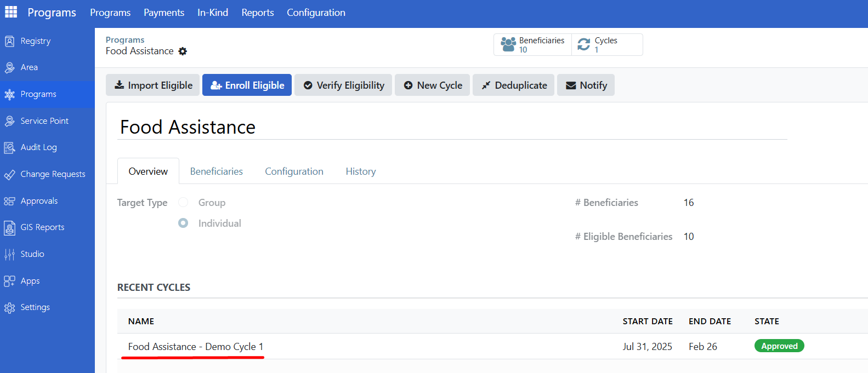This screenshot has width=868, height=373.
Task: Open the Food Assistance - Demo Cycle 1 row
Action: point(196,347)
